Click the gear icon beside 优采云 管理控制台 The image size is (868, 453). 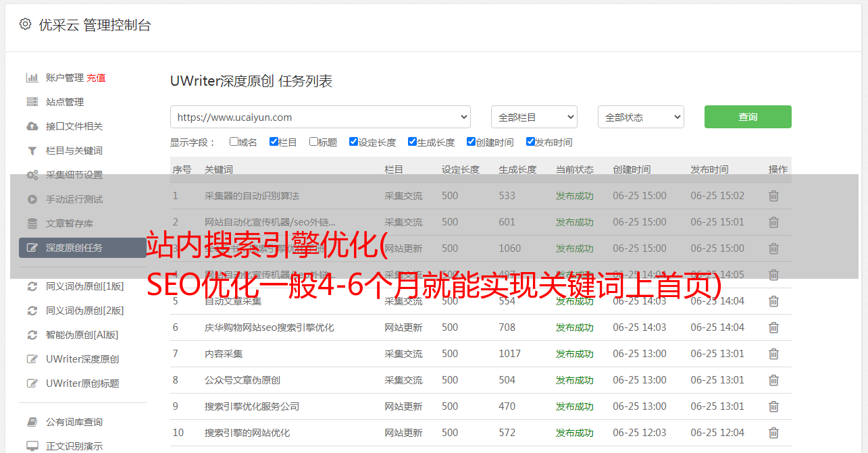pos(25,24)
